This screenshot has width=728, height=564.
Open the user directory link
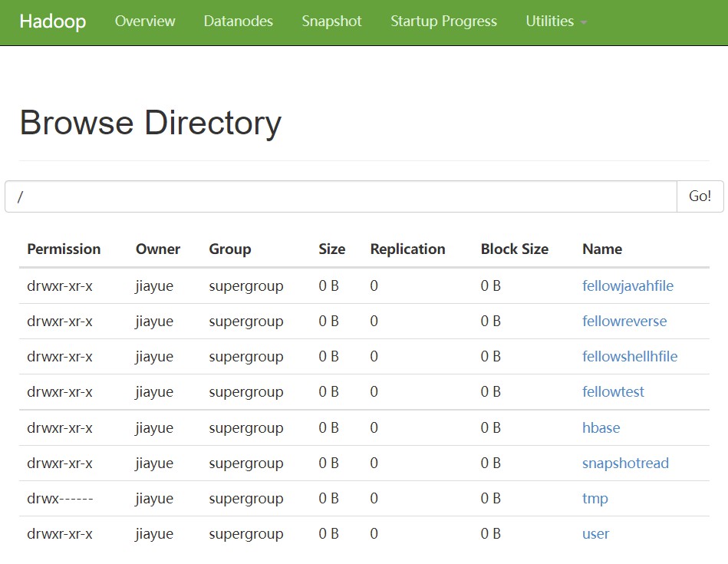pos(595,534)
